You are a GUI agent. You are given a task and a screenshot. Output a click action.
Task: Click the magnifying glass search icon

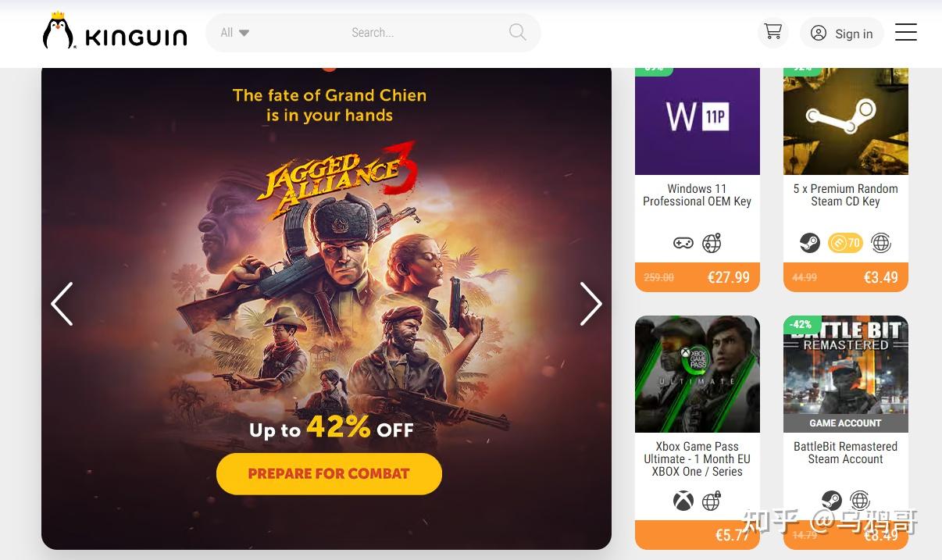517,32
